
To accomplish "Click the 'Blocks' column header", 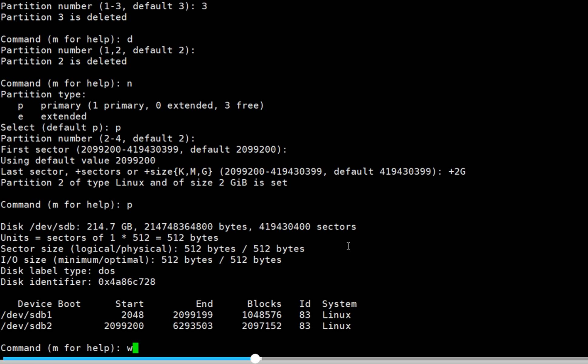I will point(264,304).
